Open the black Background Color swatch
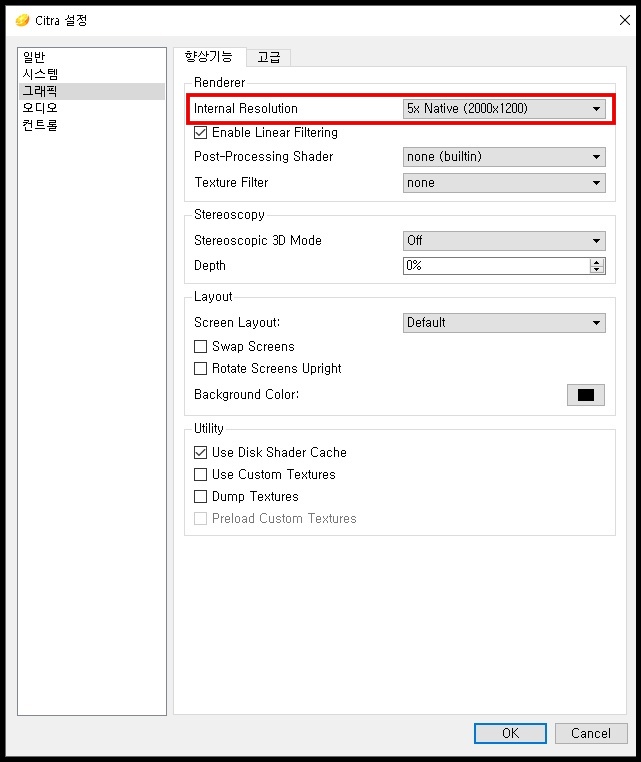This screenshot has width=641, height=762. pyautogui.click(x=586, y=395)
